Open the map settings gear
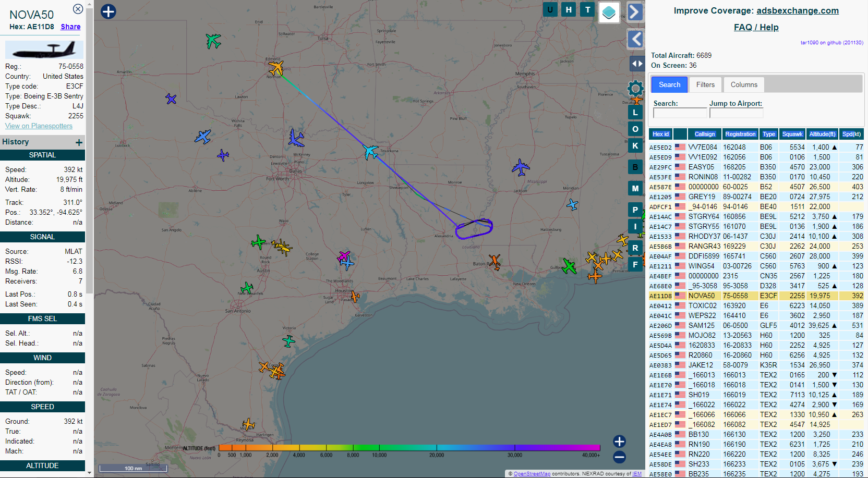 point(635,88)
